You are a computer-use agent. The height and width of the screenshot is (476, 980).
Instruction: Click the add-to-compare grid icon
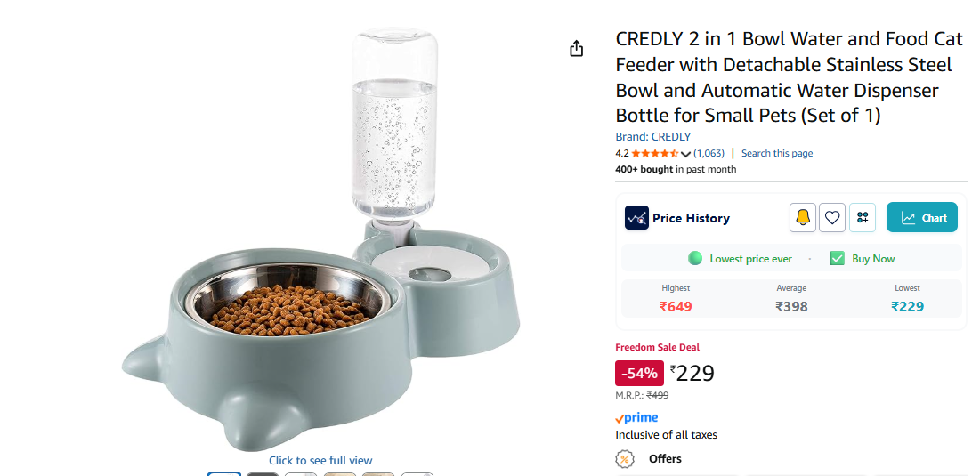point(862,217)
